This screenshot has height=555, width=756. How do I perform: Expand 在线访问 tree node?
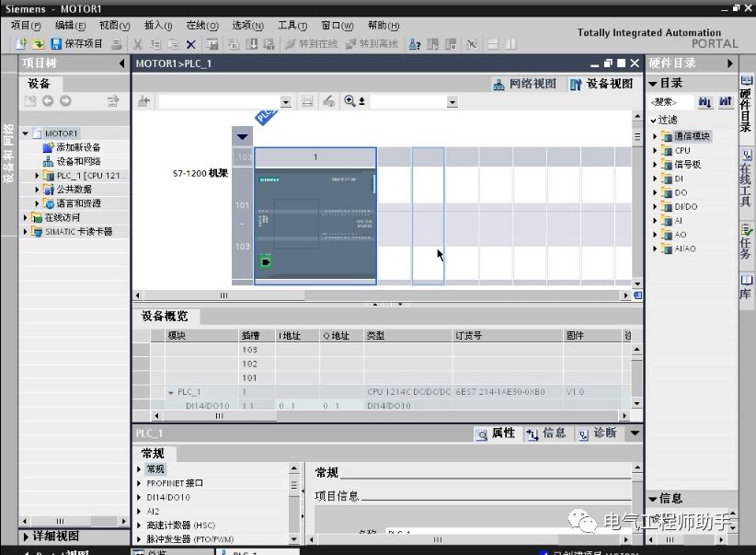pos(25,217)
